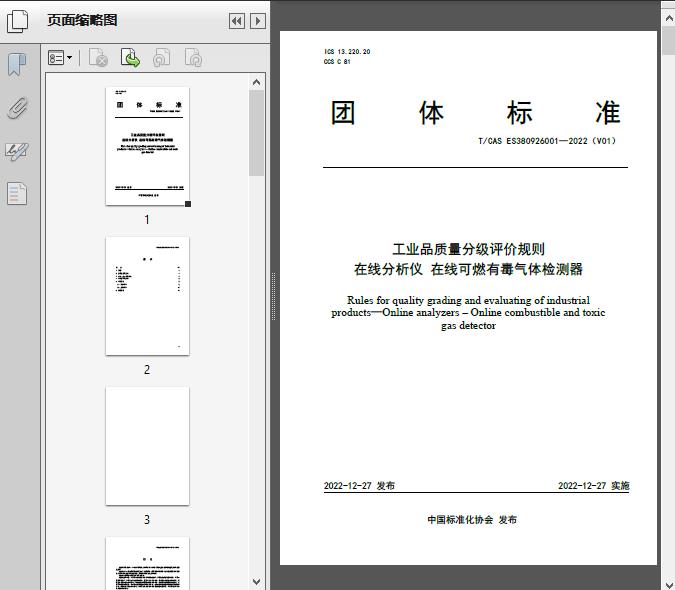This screenshot has height=590, width=675.
Task: Click document view scroll up arrow
Action: click(x=669, y=19)
